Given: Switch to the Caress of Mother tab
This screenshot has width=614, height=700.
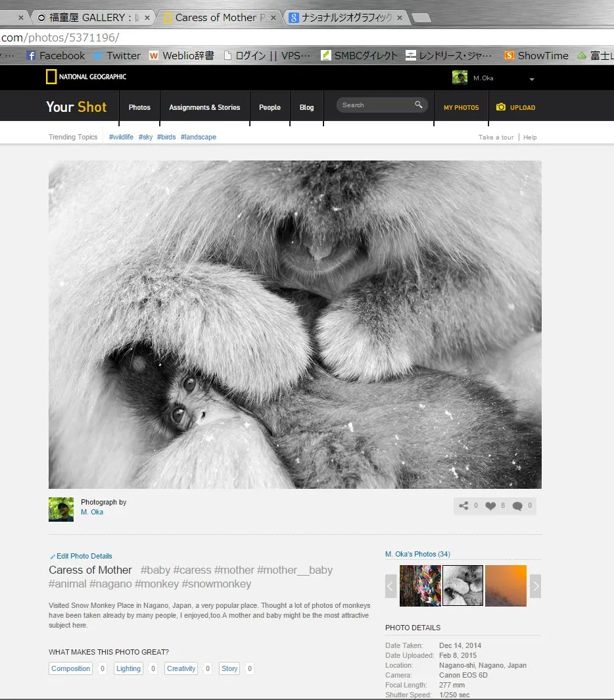Looking at the screenshot, I should click(x=220, y=17).
